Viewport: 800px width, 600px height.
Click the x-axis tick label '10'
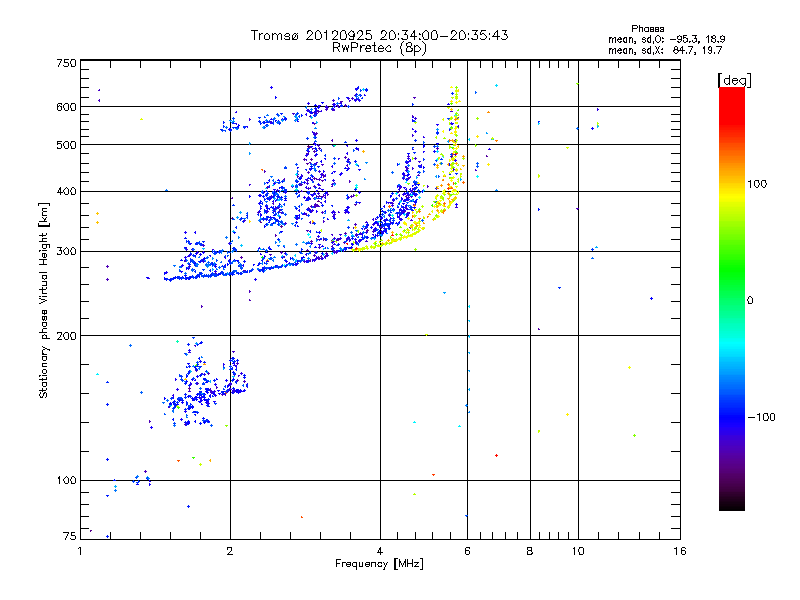[x=578, y=551]
